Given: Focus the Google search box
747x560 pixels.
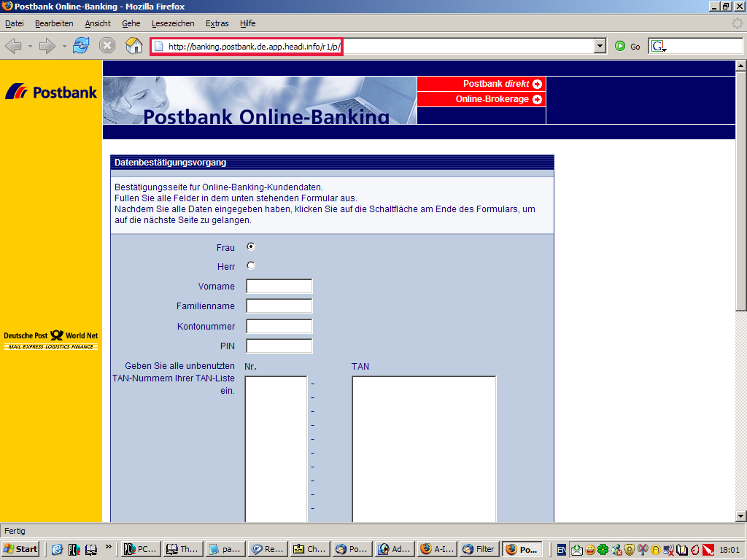Looking at the screenshot, I should pyautogui.click(x=695, y=46).
